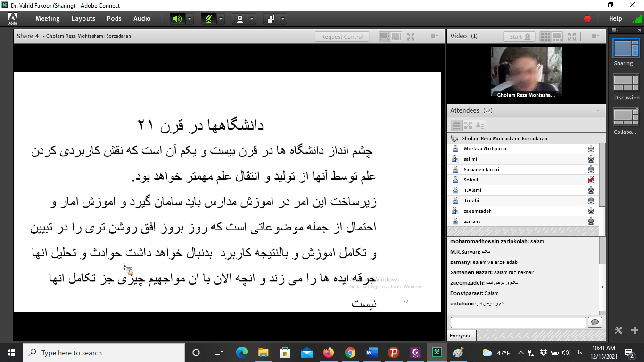
Task: Click the Request Control button
Action: pos(342,36)
